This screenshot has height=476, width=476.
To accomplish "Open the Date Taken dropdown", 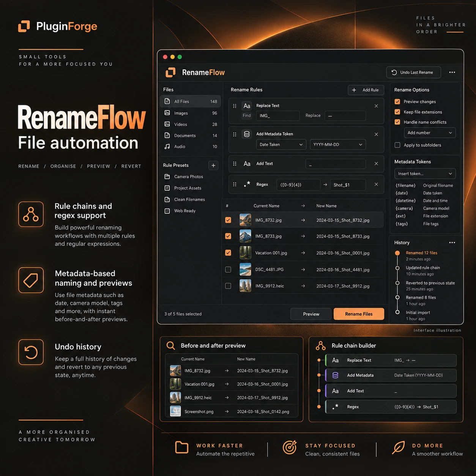I will [x=281, y=145].
